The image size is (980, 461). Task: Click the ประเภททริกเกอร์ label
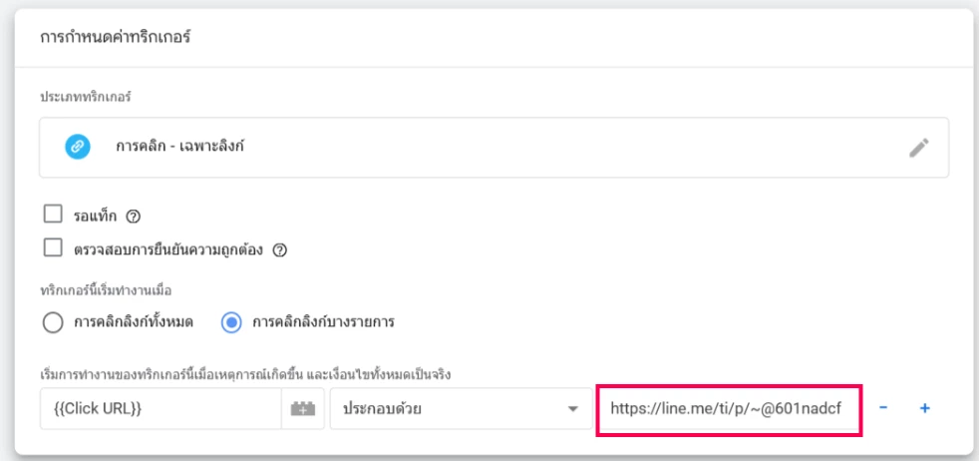tap(86, 98)
